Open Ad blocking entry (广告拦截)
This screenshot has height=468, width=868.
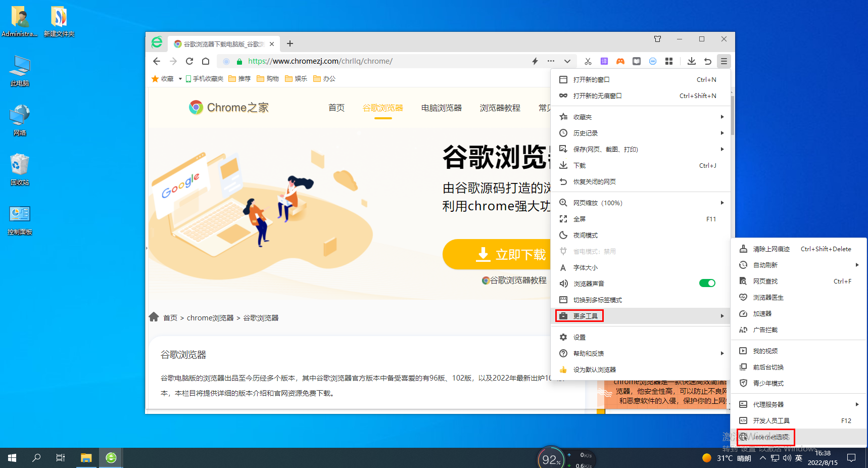(x=799, y=330)
